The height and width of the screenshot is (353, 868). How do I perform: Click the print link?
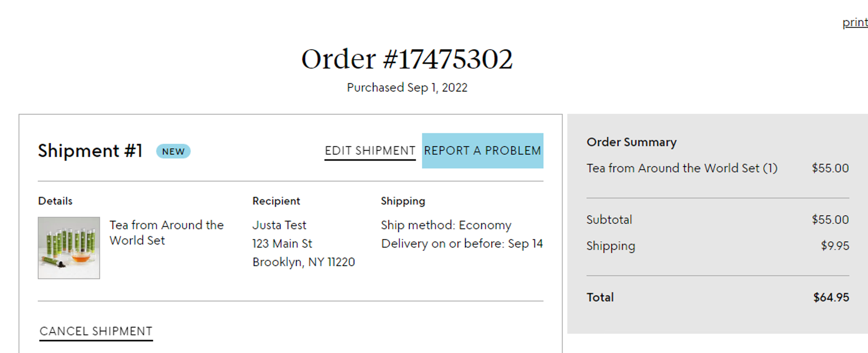pos(855,22)
